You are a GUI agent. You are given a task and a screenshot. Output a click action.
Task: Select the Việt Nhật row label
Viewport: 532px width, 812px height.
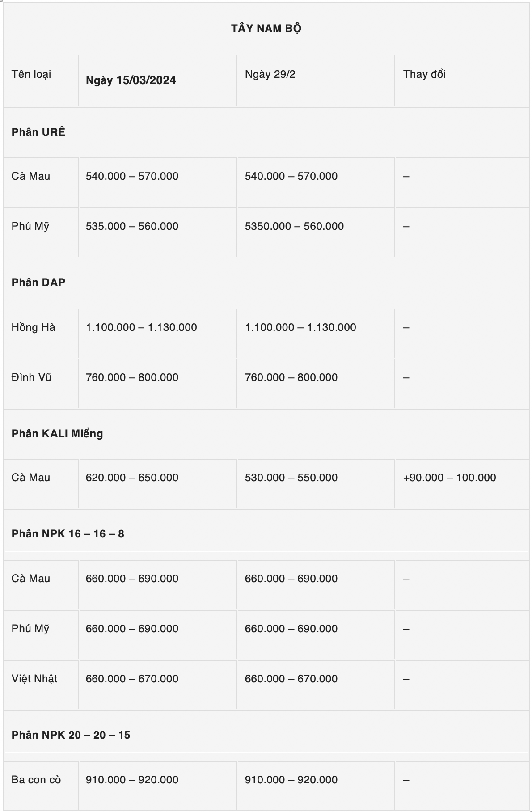pos(34,679)
